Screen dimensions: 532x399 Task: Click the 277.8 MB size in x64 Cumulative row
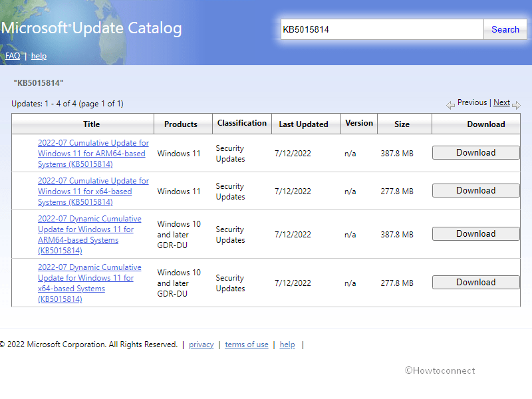(x=397, y=192)
